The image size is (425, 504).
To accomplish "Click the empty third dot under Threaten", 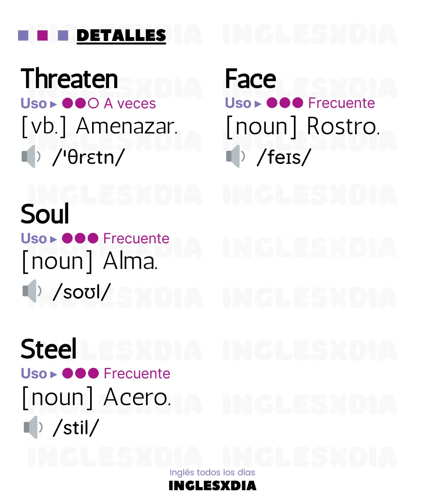I will coord(93,103).
